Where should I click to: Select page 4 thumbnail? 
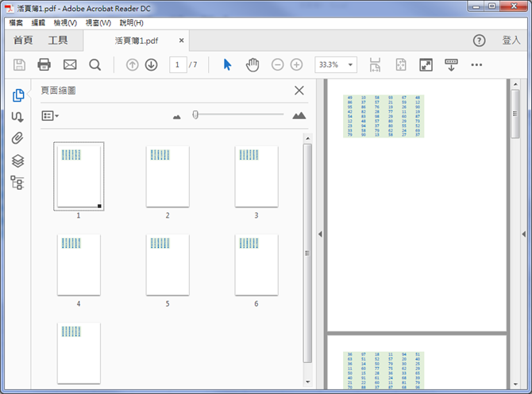coord(79,265)
